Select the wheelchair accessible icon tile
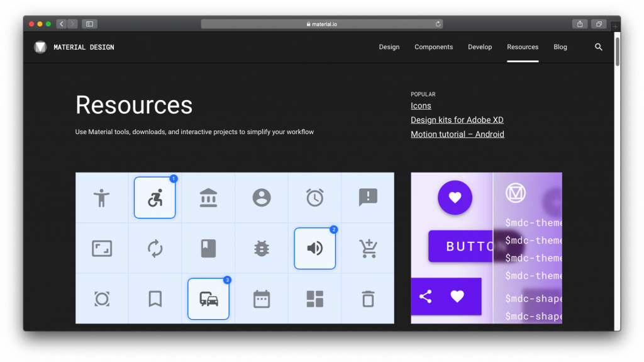Screen dimensions: 644x362 (155, 198)
